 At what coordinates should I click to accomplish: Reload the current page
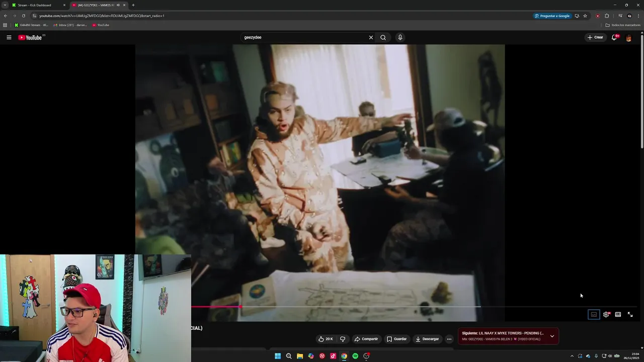(x=23, y=16)
